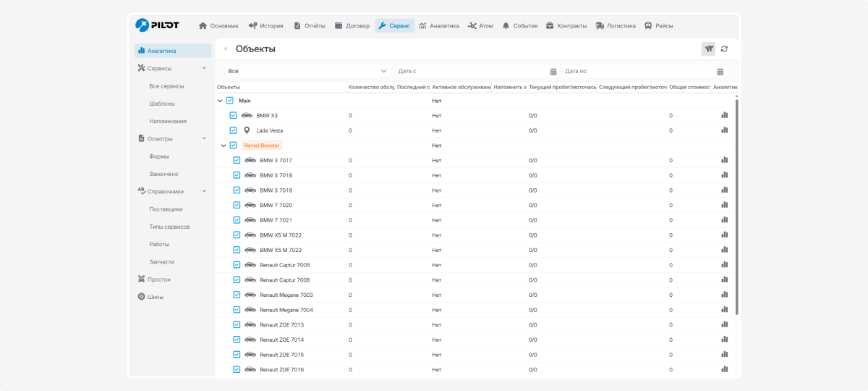Uncheck the Lada Vesta checkbox
The height and width of the screenshot is (391, 868).
coord(233,130)
